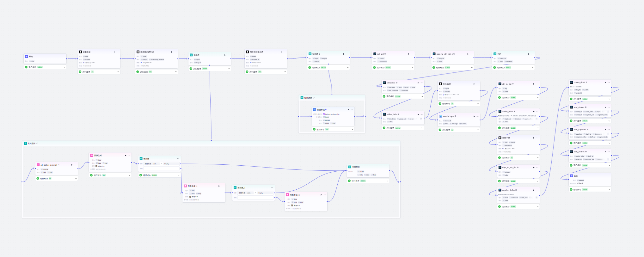Expand the run status below timelines node

[x=422, y=96]
